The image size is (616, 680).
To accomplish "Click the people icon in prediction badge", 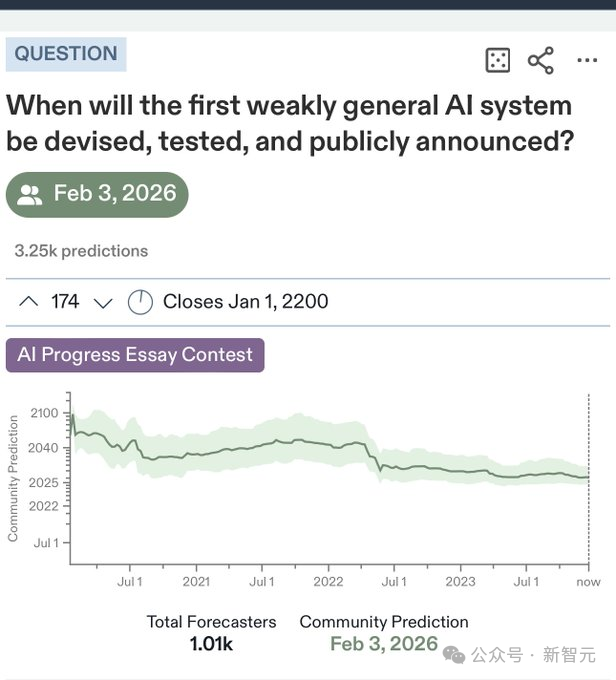I will point(30,194).
